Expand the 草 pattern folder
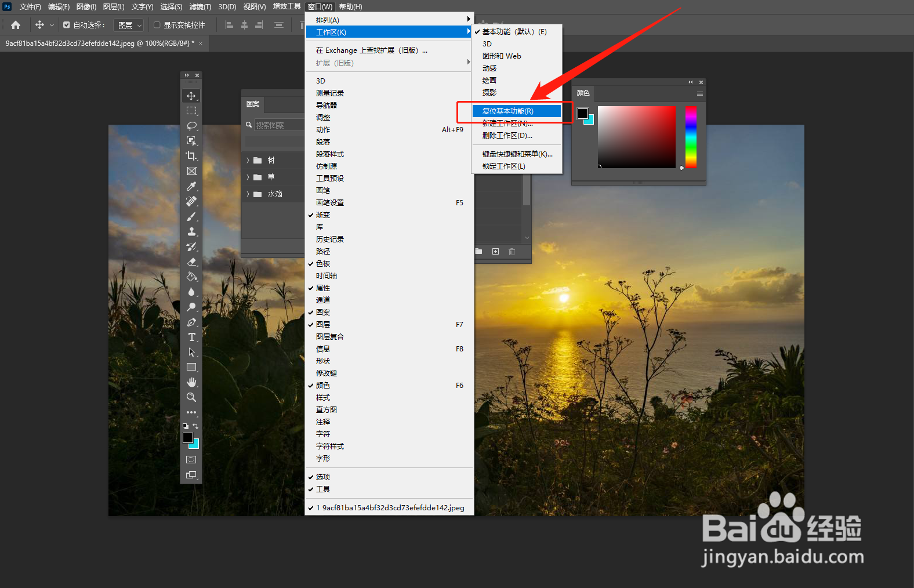This screenshot has width=914, height=588. (x=248, y=177)
